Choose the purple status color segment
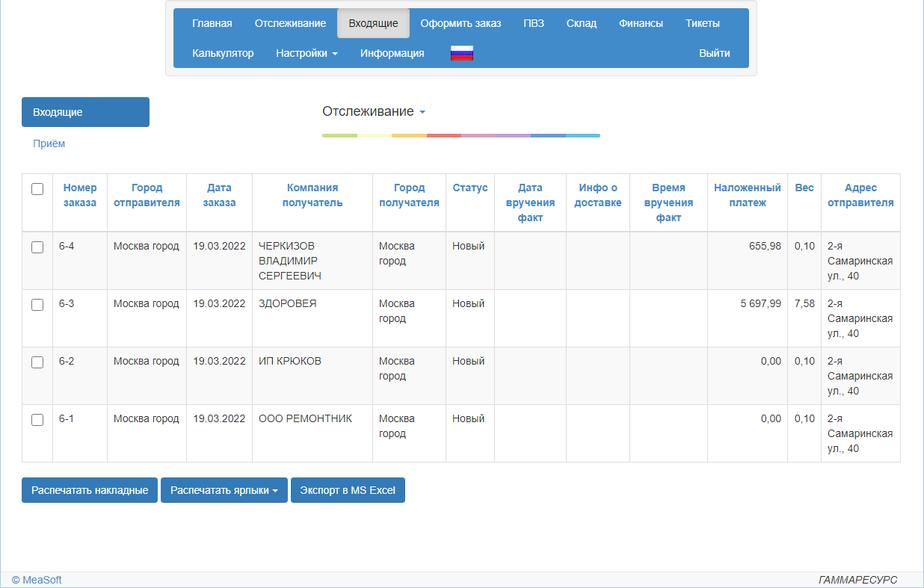This screenshot has height=588, width=924. pyautogui.click(x=513, y=135)
